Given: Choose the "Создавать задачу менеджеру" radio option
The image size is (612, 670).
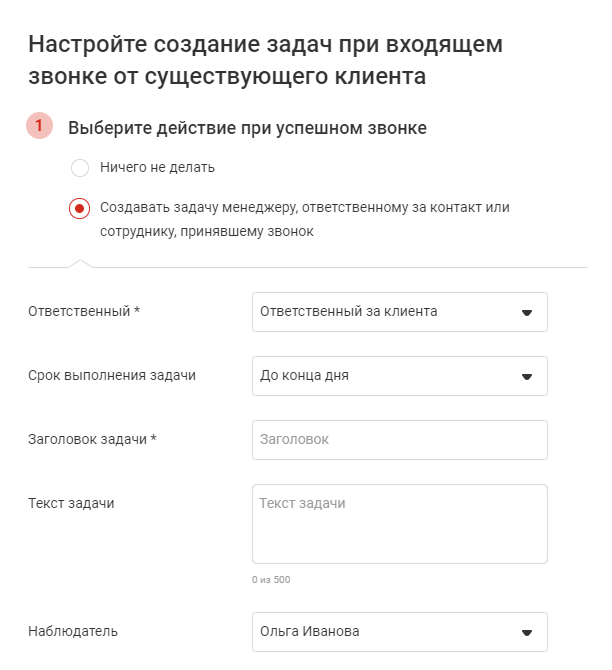Looking at the screenshot, I should pos(80,208).
